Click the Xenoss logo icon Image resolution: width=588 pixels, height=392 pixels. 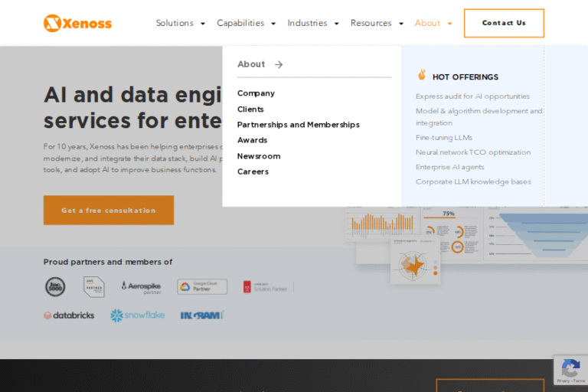point(52,23)
